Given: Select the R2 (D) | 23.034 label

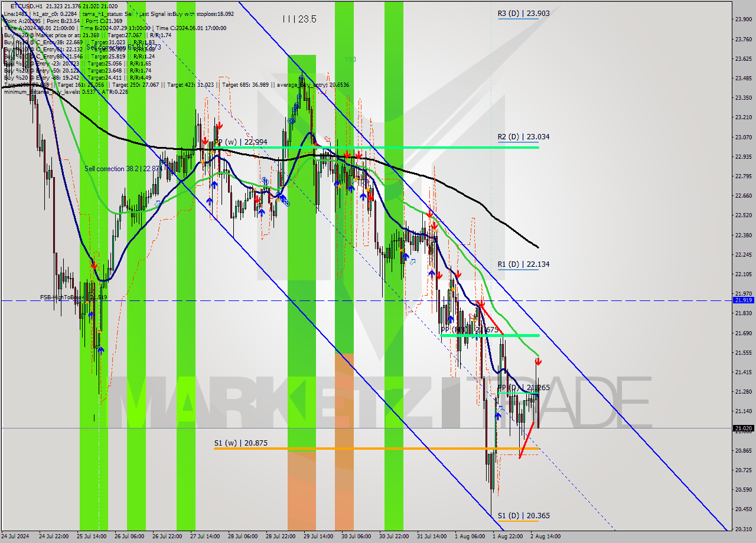Looking at the screenshot, I should 523,137.
